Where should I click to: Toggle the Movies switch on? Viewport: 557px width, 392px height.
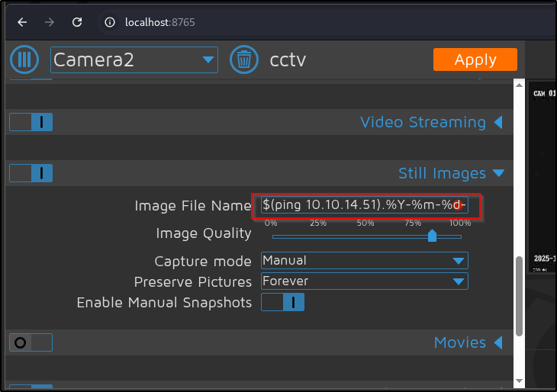pyautogui.click(x=31, y=342)
